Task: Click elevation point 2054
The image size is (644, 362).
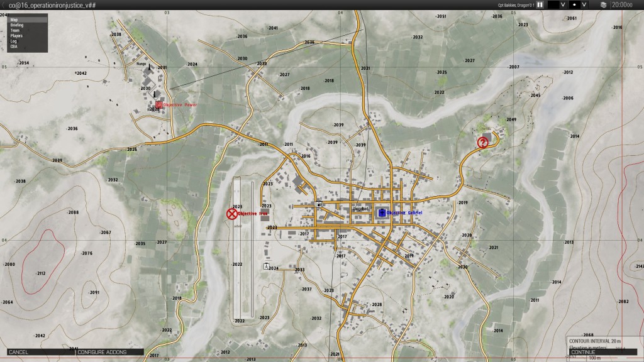Action: point(23,63)
